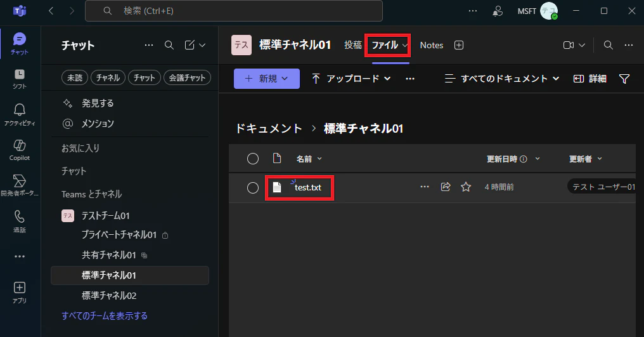Screen dimensions: 644x337
Task: Select テストチーム01 team
Action: [106, 216]
